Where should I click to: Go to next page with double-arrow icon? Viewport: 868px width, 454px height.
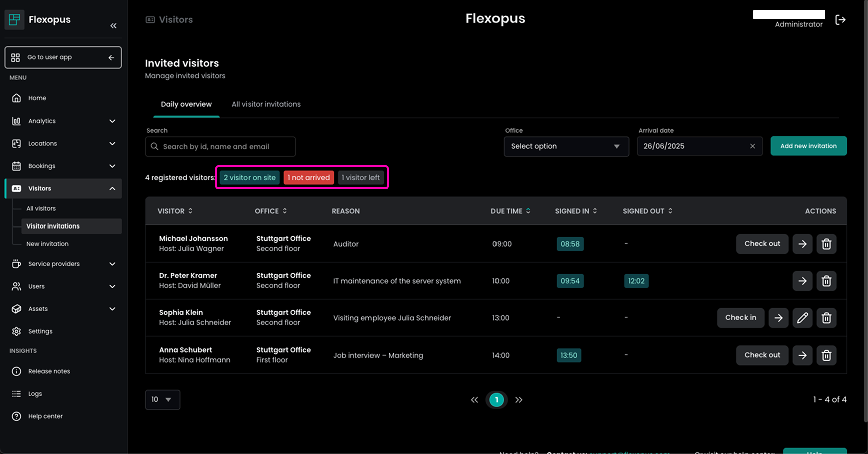pyautogui.click(x=519, y=400)
